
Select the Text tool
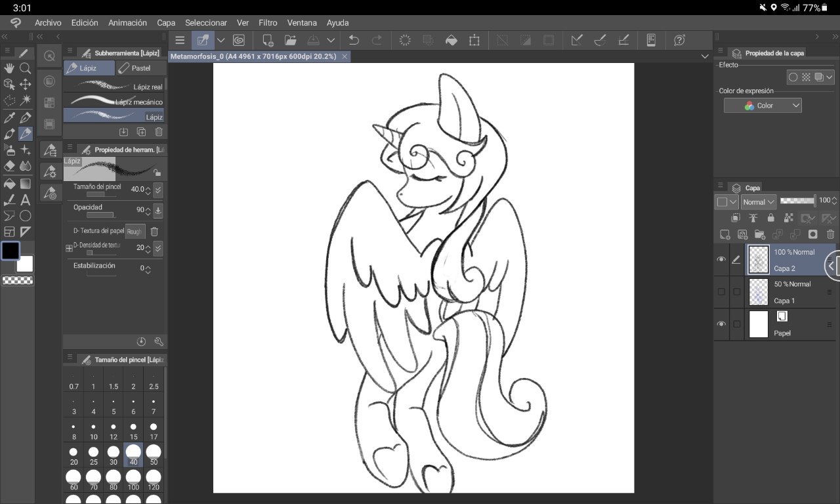point(26,199)
